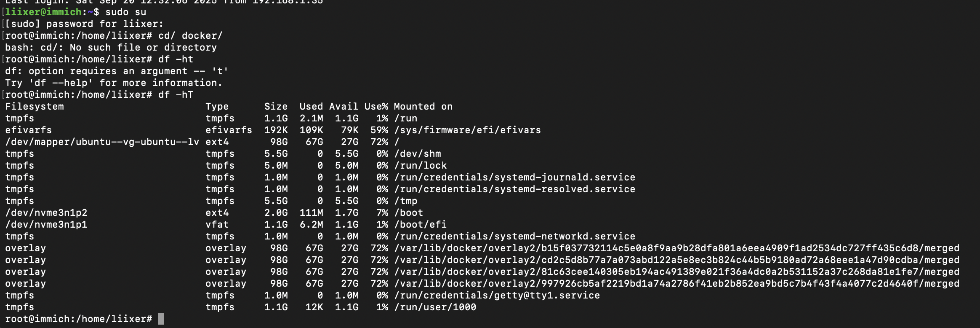Select the /dev/nvme3n1p1 filesystem entry
This screenshot has width=980, height=328.
(46, 224)
